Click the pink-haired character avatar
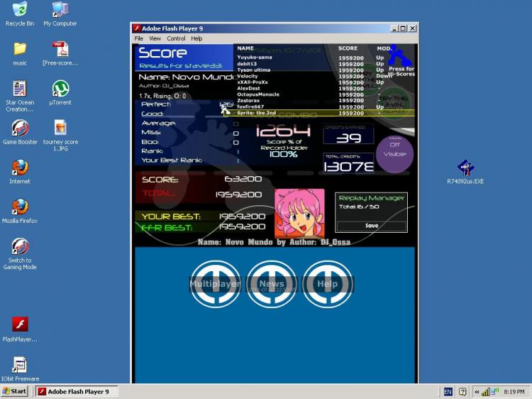The width and height of the screenshot is (532, 399). click(299, 213)
